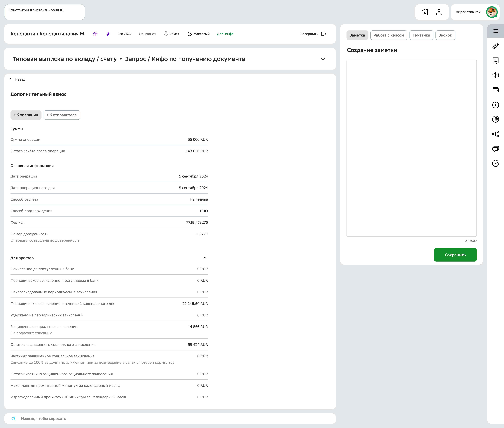This screenshot has height=428, width=504.
Task: Switch to the 'Об отправителе' tab
Action: point(62,115)
